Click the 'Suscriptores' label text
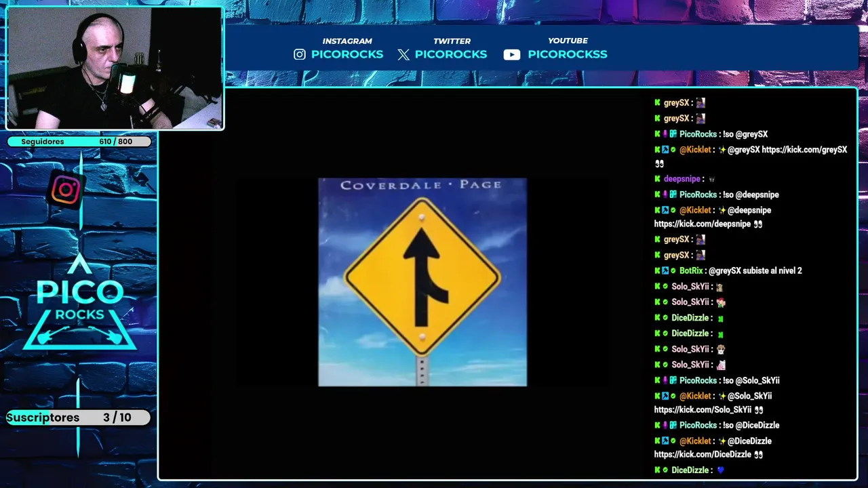This screenshot has height=488, width=868. pyautogui.click(x=43, y=418)
